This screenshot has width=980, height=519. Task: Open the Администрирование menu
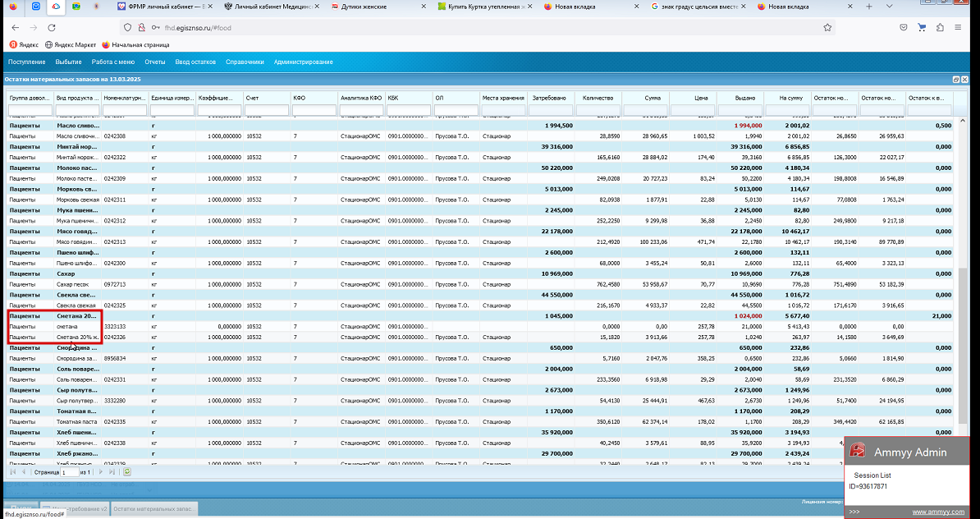pos(303,62)
